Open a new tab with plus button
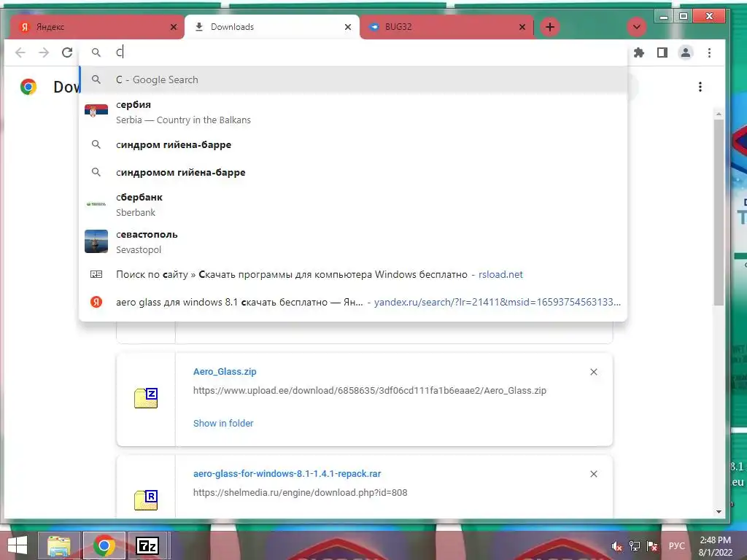747x560 pixels. click(x=550, y=27)
